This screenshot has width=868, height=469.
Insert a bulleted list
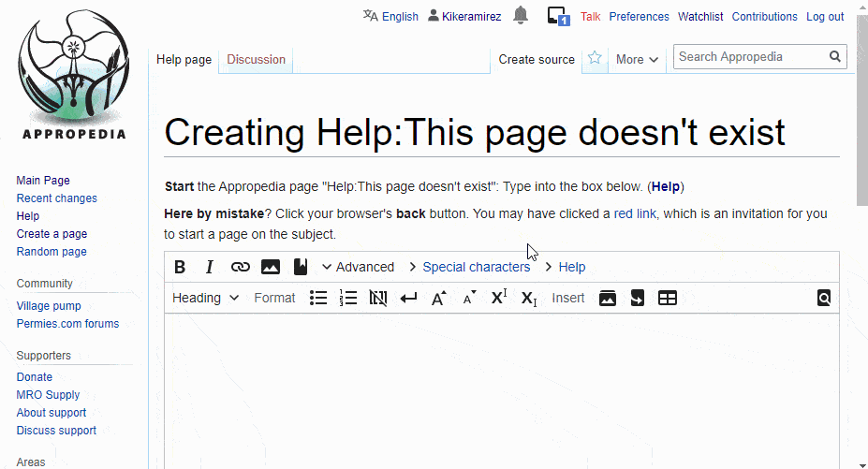click(318, 298)
